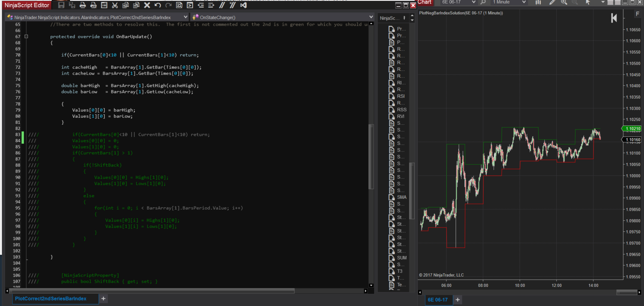Click the green 1.10210 price marker

click(632, 129)
